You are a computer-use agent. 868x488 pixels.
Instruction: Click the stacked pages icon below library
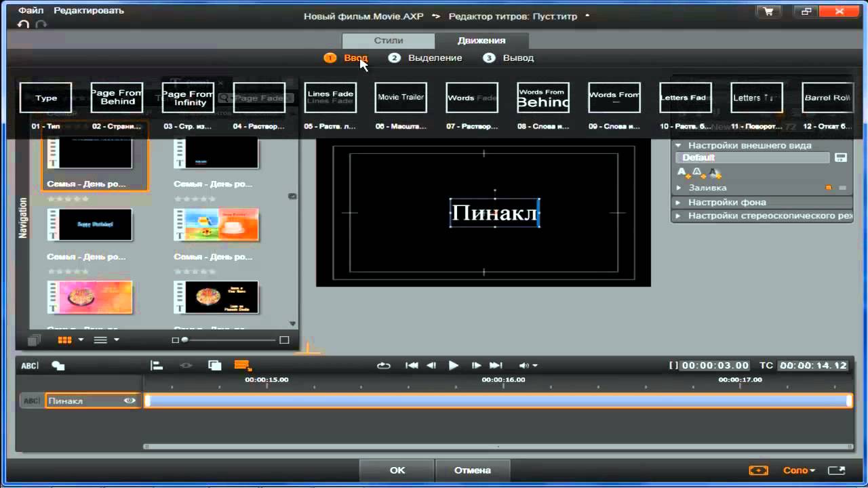coord(34,340)
